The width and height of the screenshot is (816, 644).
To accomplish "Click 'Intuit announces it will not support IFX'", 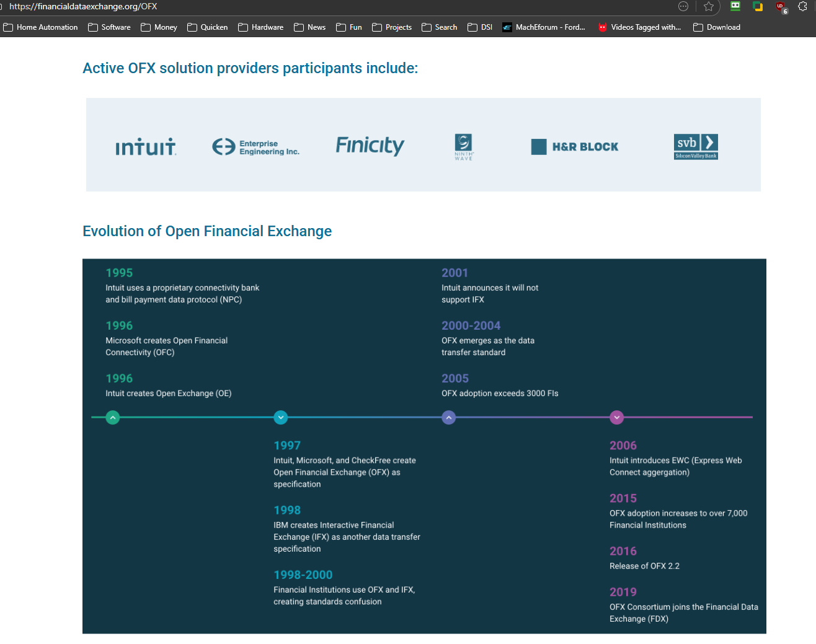I will click(x=490, y=294).
